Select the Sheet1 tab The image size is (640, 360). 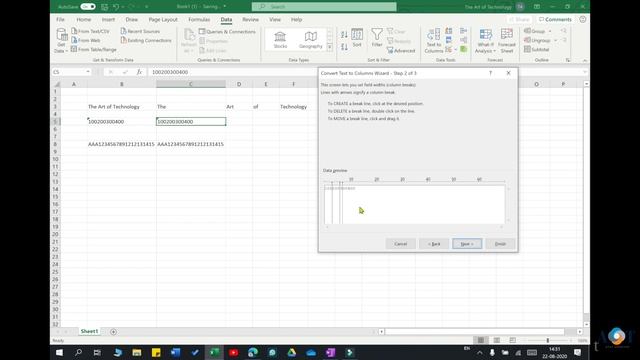click(x=89, y=331)
